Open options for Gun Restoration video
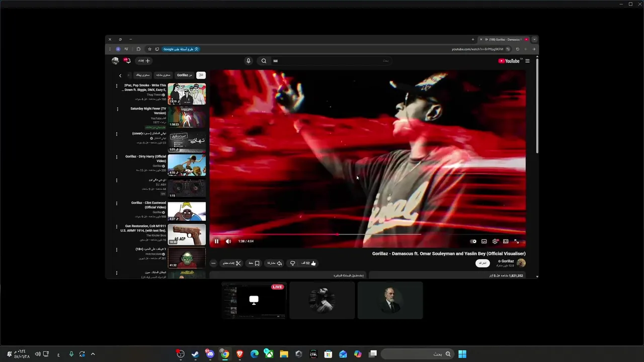 [117, 226]
